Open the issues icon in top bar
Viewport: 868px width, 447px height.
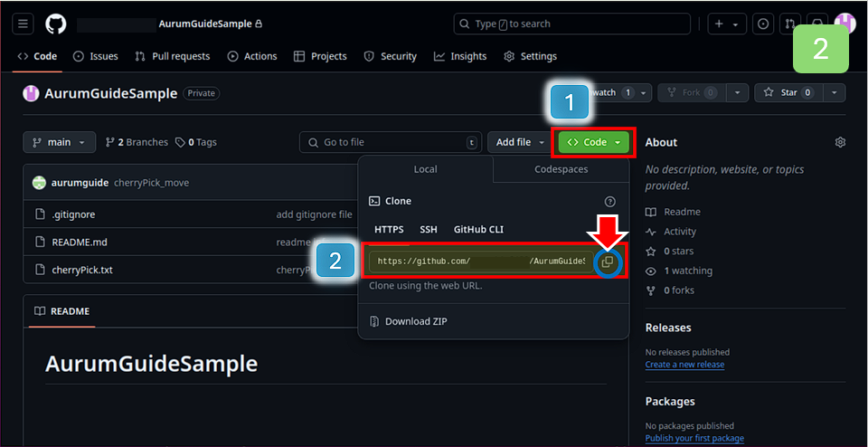coord(763,24)
